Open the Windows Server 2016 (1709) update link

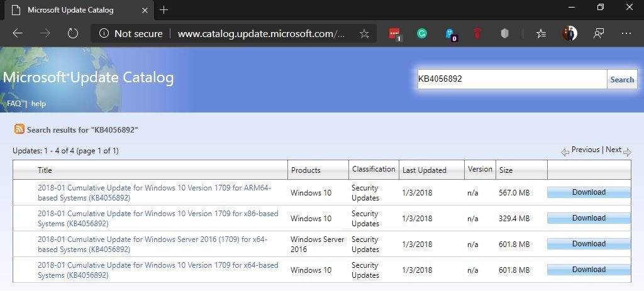(x=152, y=244)
